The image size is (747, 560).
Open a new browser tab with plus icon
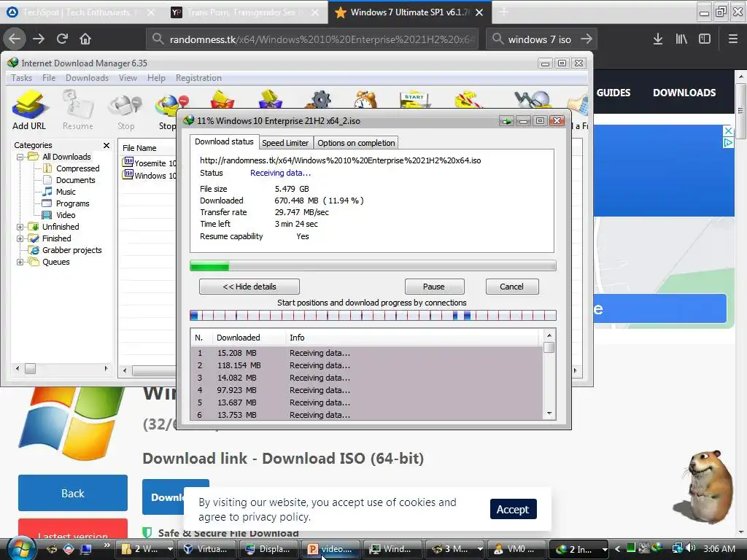pos(503,12)
